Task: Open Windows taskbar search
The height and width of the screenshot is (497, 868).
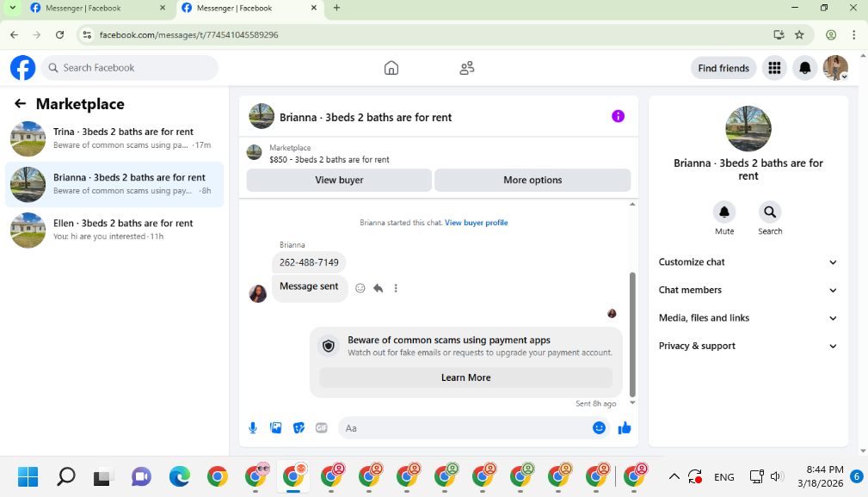Action: (66, 476)
